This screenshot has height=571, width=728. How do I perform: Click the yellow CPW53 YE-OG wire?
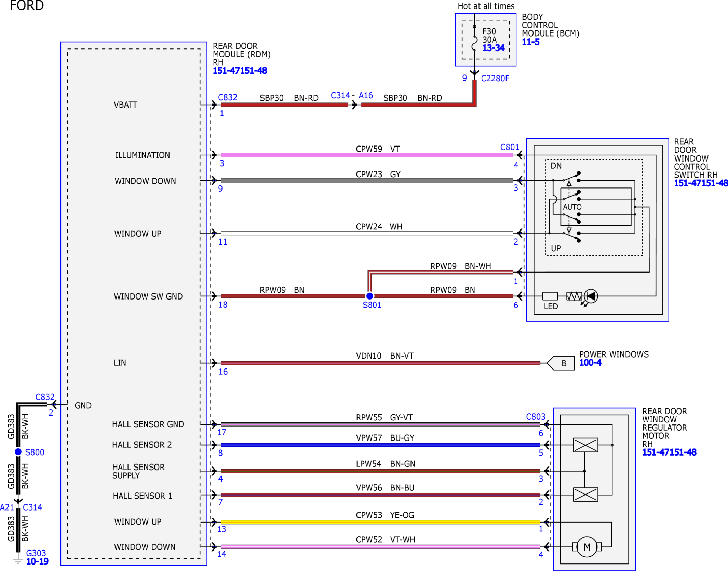pyautogui.click(x=380, y=522)
